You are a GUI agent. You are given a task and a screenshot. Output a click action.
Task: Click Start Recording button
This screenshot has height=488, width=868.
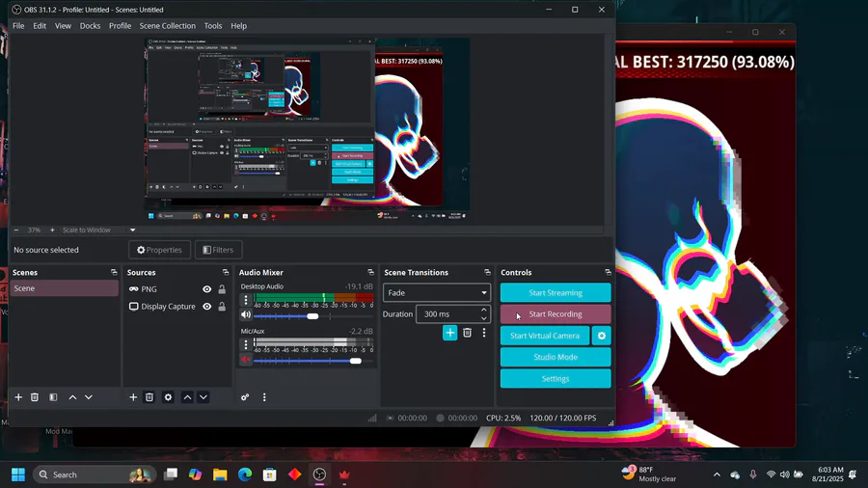click(556, 314)
